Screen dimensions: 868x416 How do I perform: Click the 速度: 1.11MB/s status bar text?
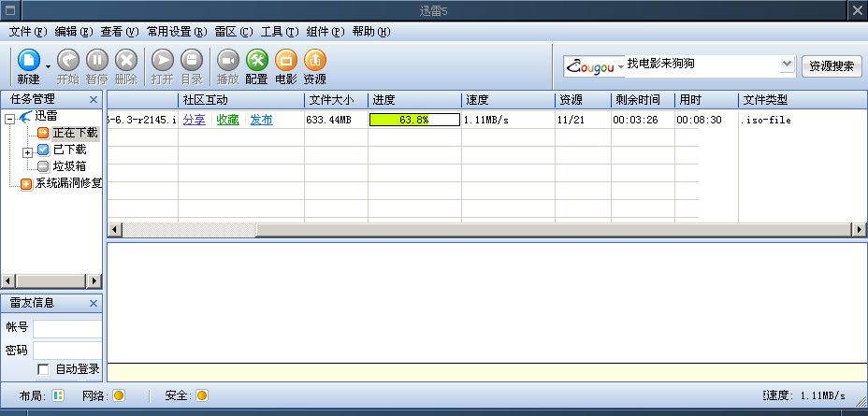pos(803,395)
